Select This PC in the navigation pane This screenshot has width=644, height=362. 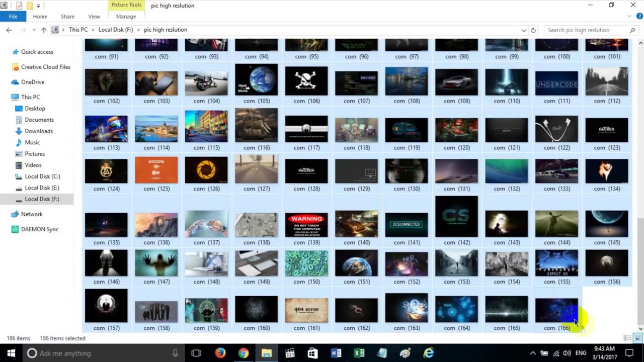pos(30,97)
